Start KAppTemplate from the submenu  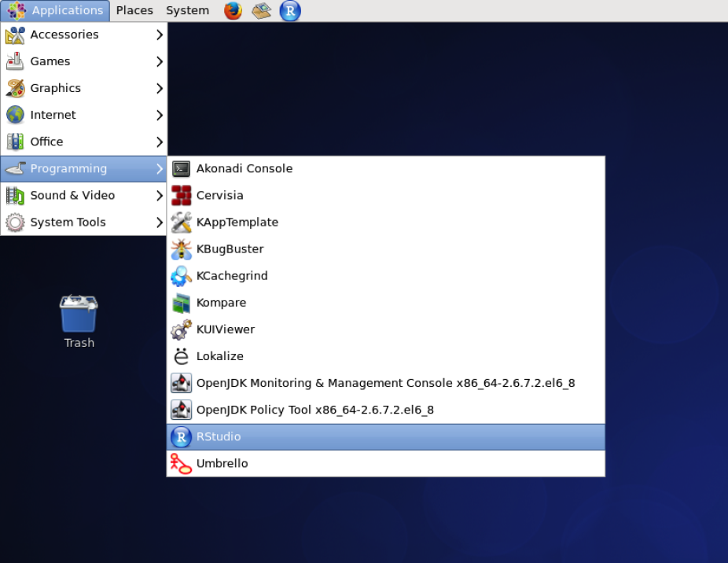pyautogui.click(x=386, y=222)
